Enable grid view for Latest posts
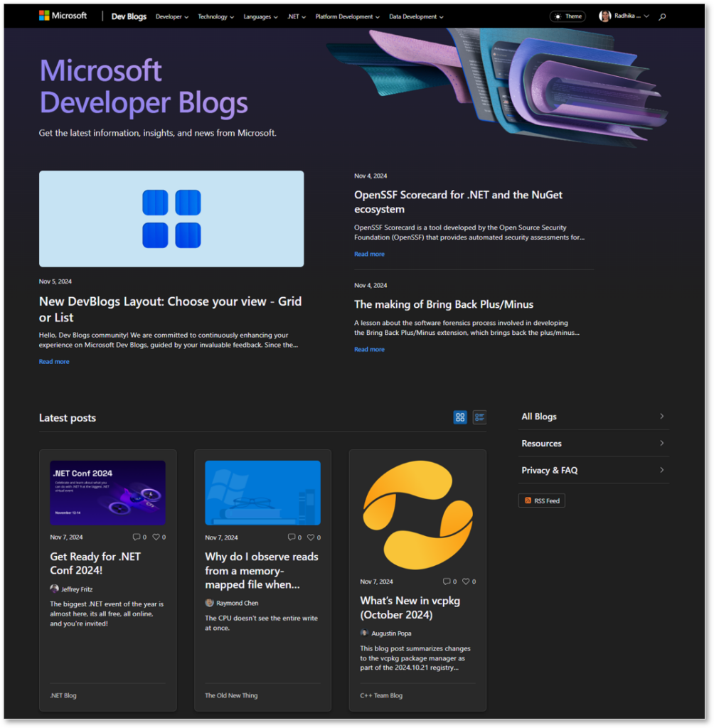This screenshot has height=728, width=714. 460,417
